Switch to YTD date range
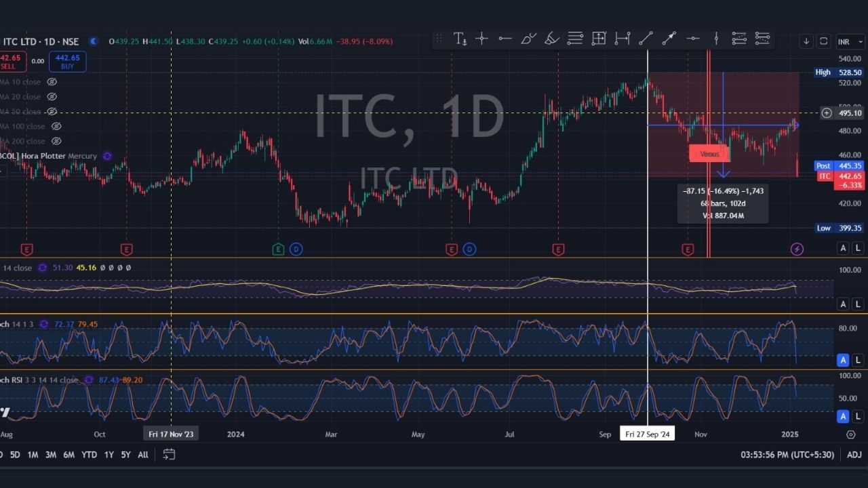868x488 pixels. point(89,455)
